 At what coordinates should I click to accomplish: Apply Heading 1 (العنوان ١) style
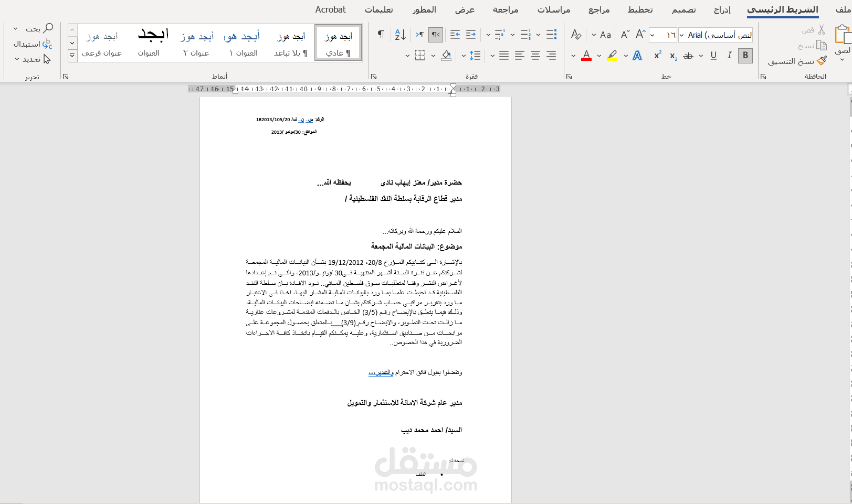click(244, 43)
